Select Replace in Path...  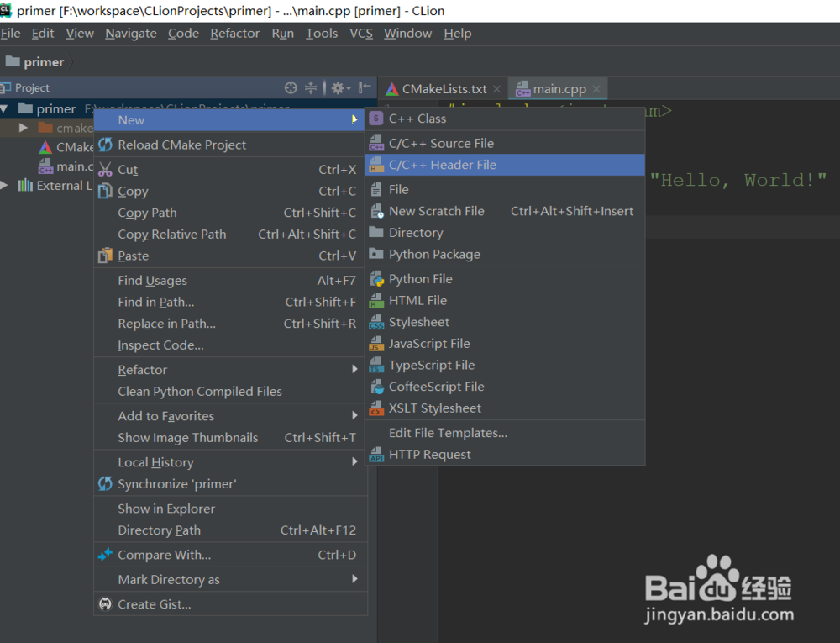[230, 324]
